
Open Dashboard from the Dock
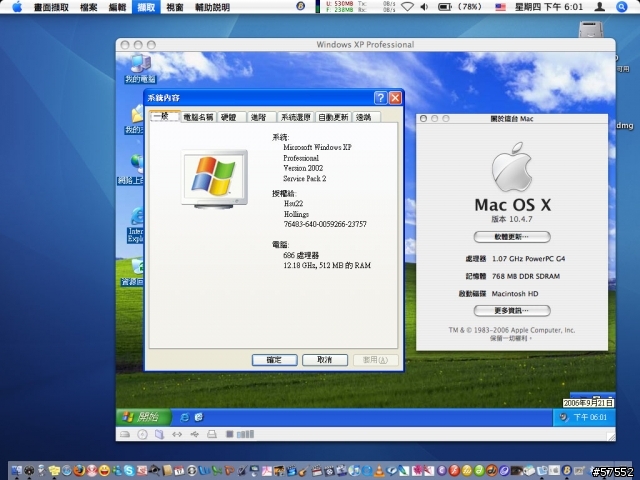(29, 470)
